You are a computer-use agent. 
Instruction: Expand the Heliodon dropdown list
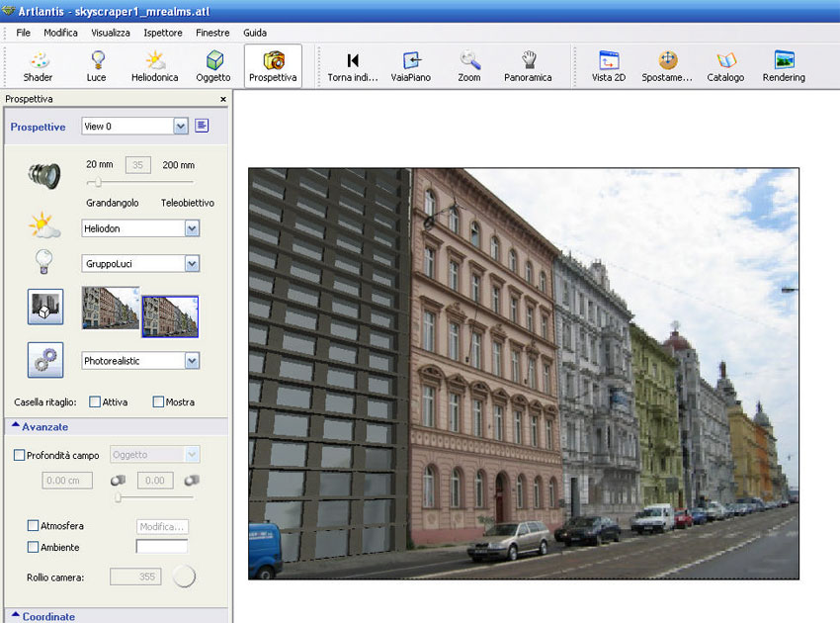[x=192, y=228]
